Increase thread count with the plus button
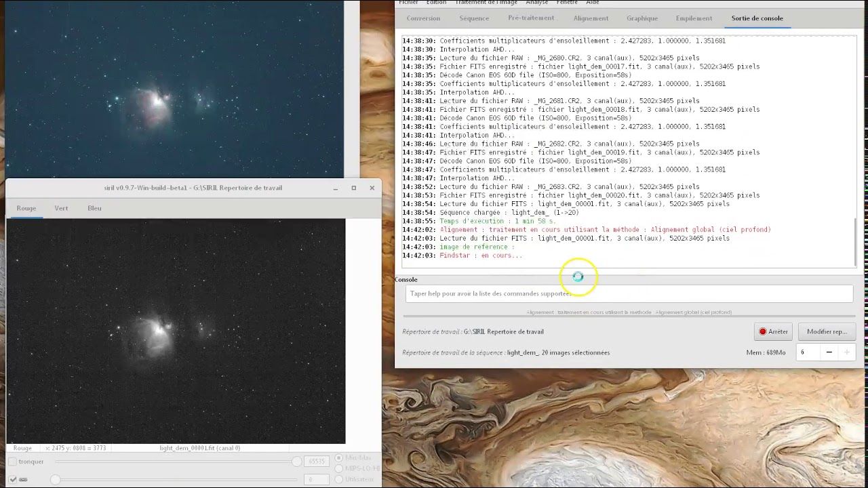The height and width of the screenshot is (488, 868). [x=846, y=352]
